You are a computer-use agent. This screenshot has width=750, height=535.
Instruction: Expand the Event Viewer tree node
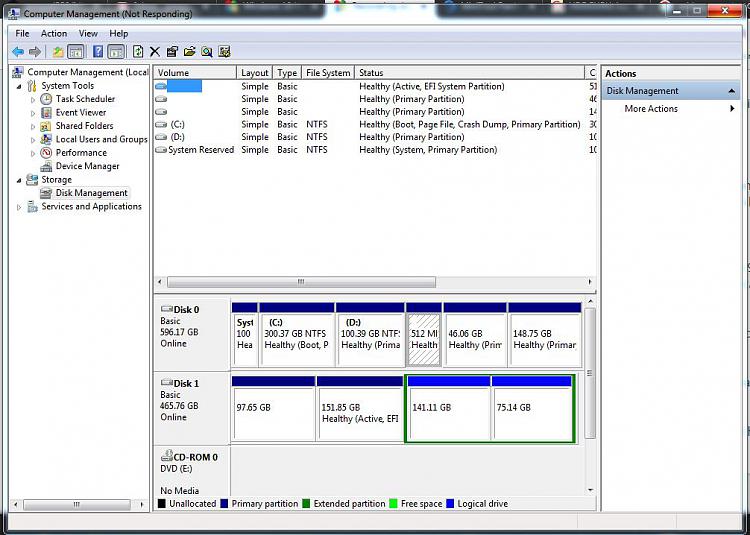pyautogui.click(x=33, y=113)
